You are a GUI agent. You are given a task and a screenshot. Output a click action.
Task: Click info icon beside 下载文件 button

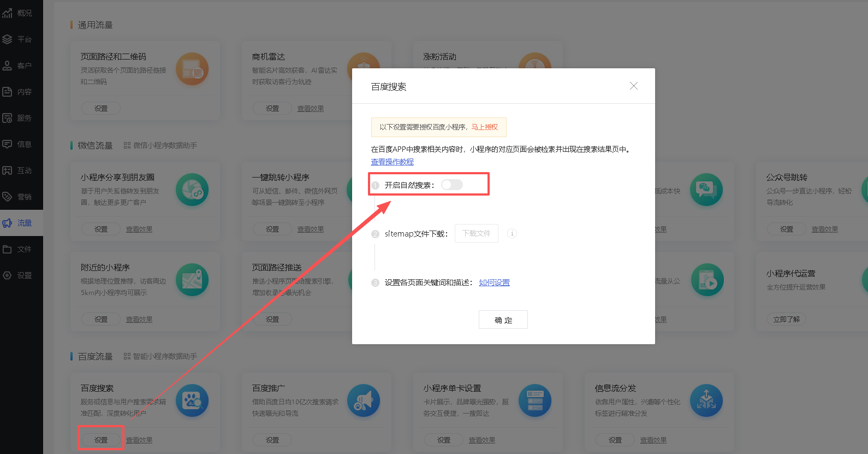point(512,233)
